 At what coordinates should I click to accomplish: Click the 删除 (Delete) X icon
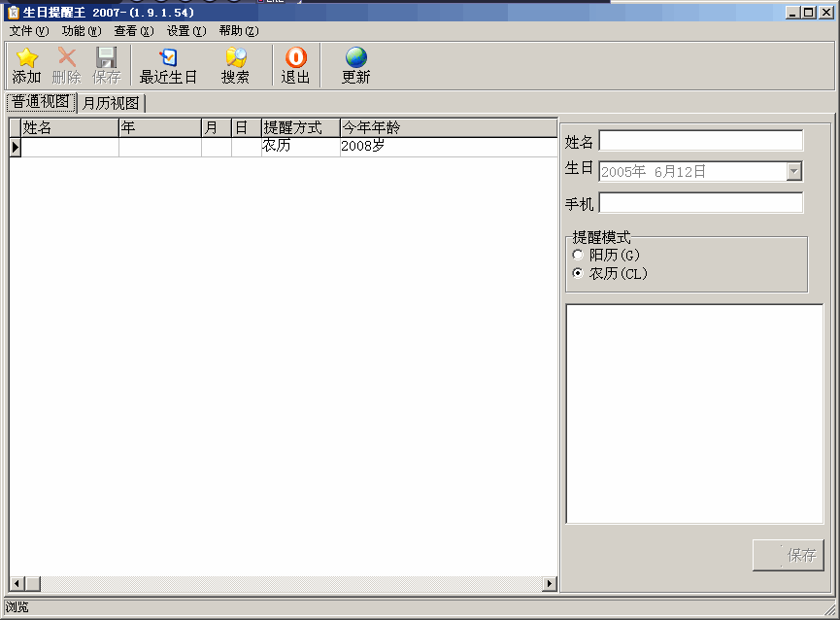coord(66,59)
